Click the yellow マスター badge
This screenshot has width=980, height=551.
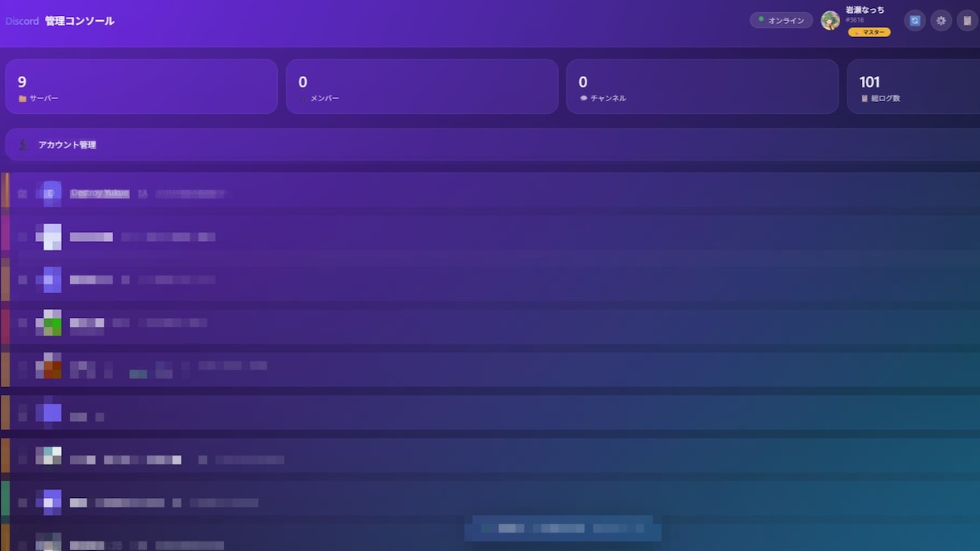pos(869,32)
